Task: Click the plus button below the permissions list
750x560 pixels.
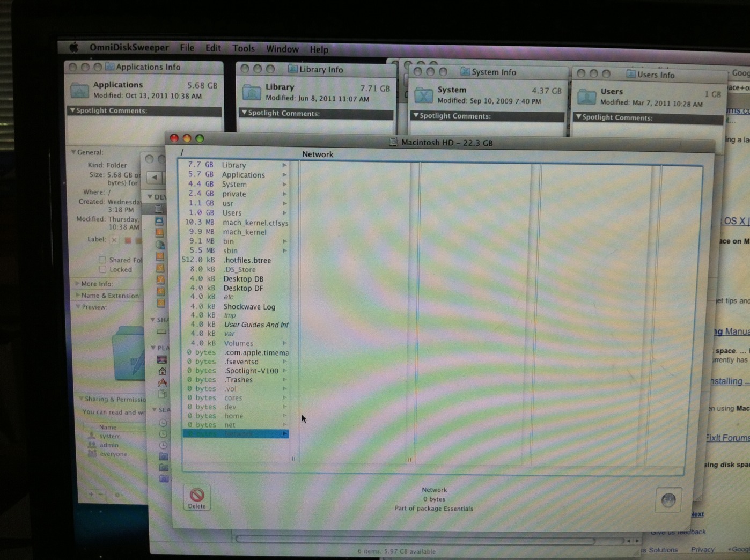Action: 91,494
